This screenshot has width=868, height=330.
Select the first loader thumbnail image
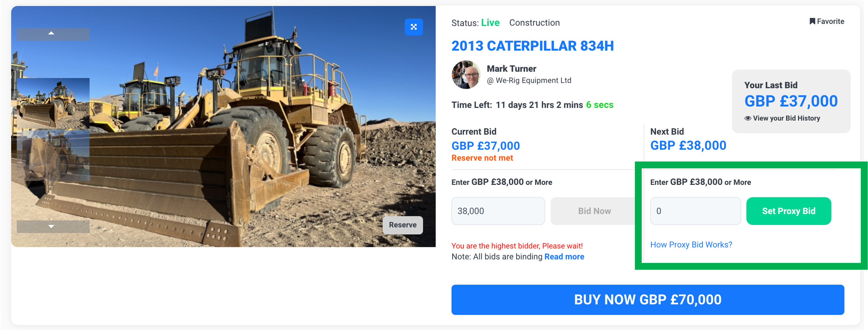[x=53, y=103]
